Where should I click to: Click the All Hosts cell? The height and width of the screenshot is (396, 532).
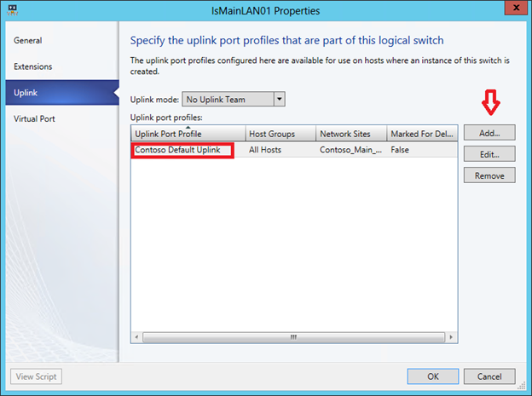[265, 150]
